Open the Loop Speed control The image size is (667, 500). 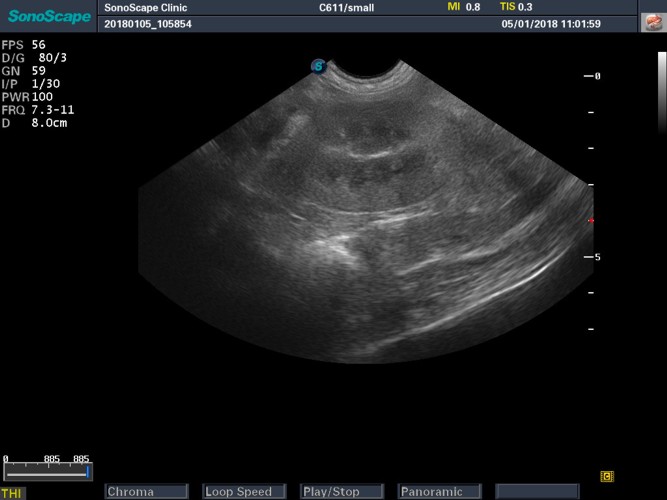click(x=244, y=491)
